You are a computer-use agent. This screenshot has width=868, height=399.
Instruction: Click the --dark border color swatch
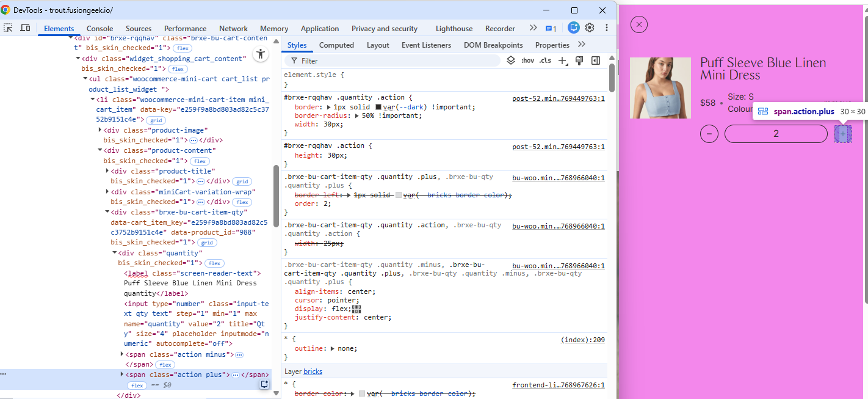coord(378,107)
